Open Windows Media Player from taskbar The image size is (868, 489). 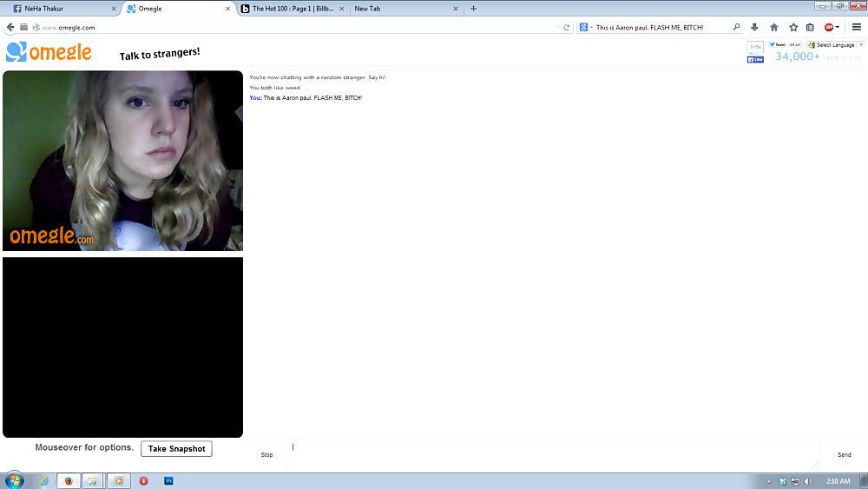coord(118,480)
